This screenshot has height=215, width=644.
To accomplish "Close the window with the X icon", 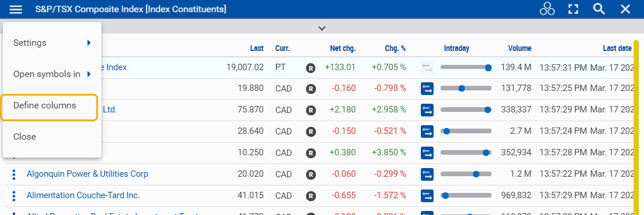I will coord(625,9).
